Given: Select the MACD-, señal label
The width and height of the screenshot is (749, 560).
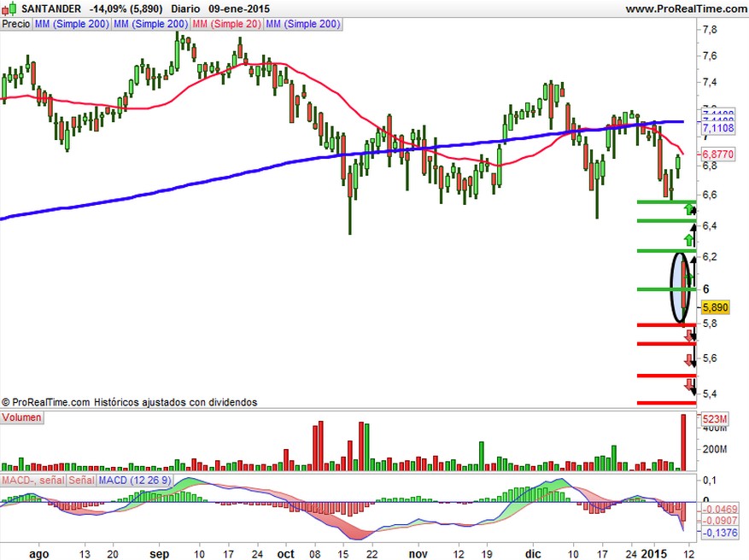Looking at the screenshot, I should 33,481.
